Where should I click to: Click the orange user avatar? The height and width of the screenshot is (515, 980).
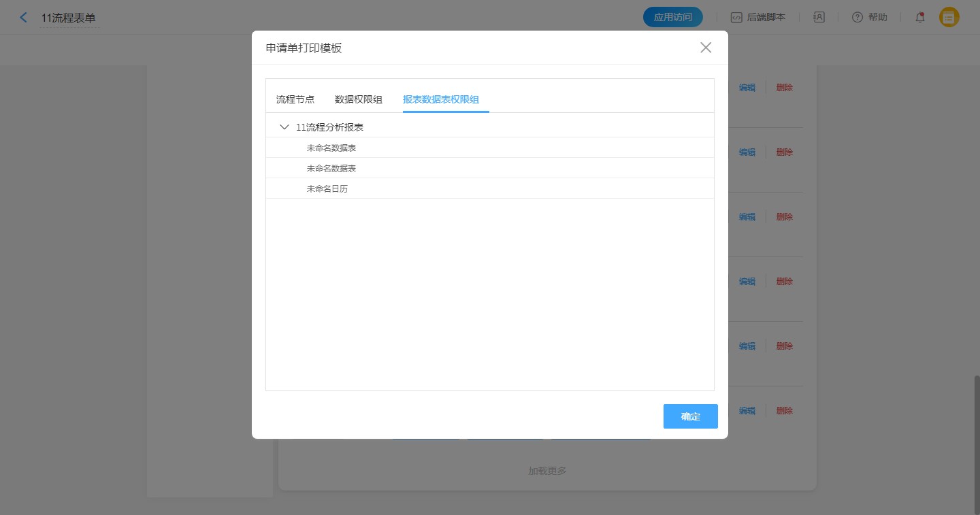pyautogui.click(x=949, y=18)
